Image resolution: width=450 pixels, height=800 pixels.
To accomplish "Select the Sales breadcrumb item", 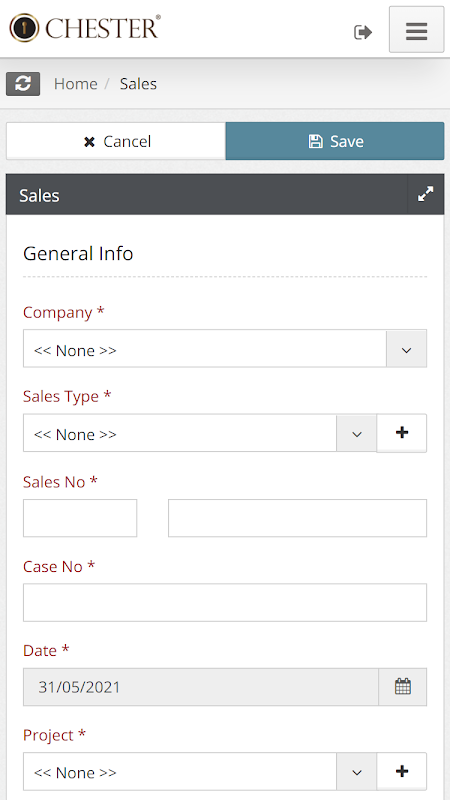I will [138, 84].
